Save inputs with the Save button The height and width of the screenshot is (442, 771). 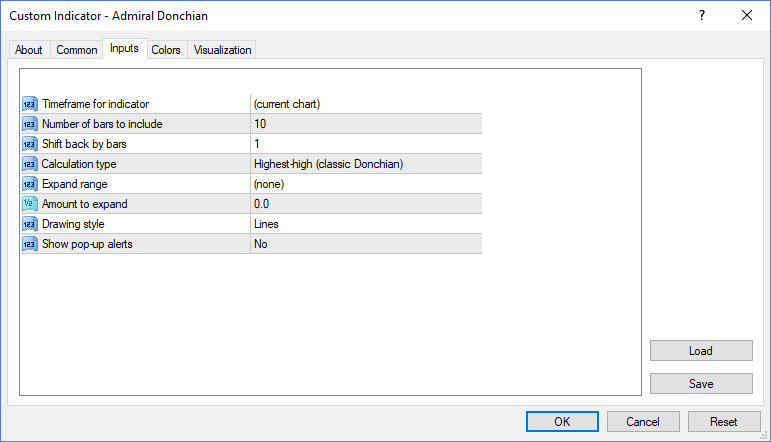click(x=701, y=383)
